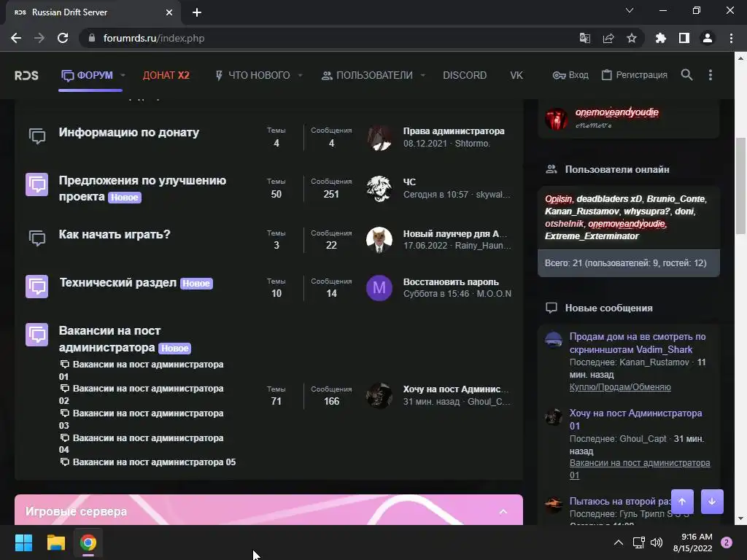Click the share page icon in address bar

[608, 38]
